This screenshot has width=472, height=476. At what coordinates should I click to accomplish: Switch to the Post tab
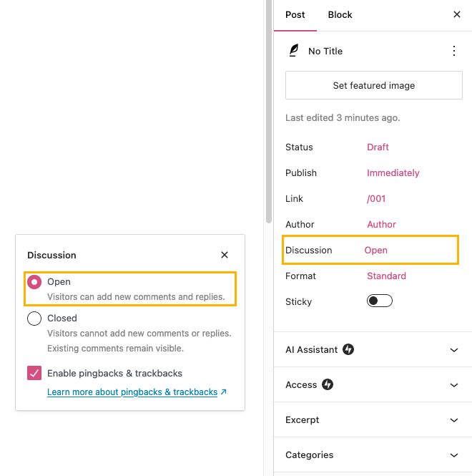(295, 15)
